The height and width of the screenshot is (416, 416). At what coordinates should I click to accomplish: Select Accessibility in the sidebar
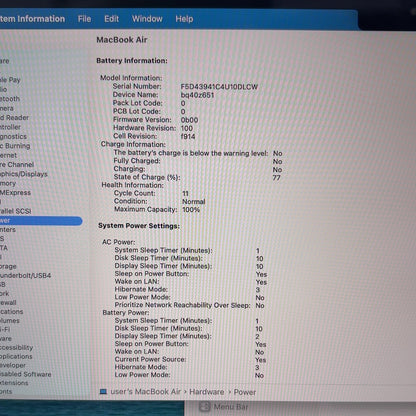point(16,348)
